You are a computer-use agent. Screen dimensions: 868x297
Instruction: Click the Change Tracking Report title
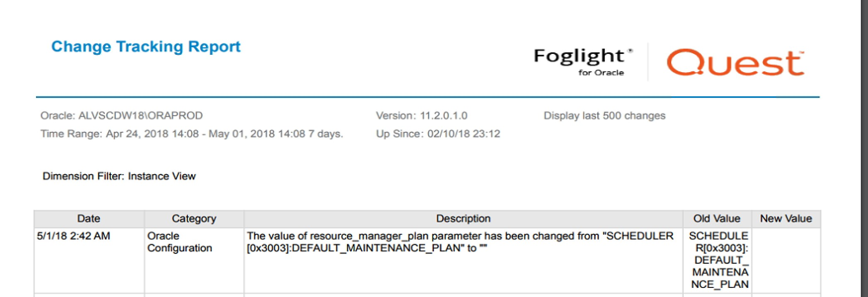(146, 46)
